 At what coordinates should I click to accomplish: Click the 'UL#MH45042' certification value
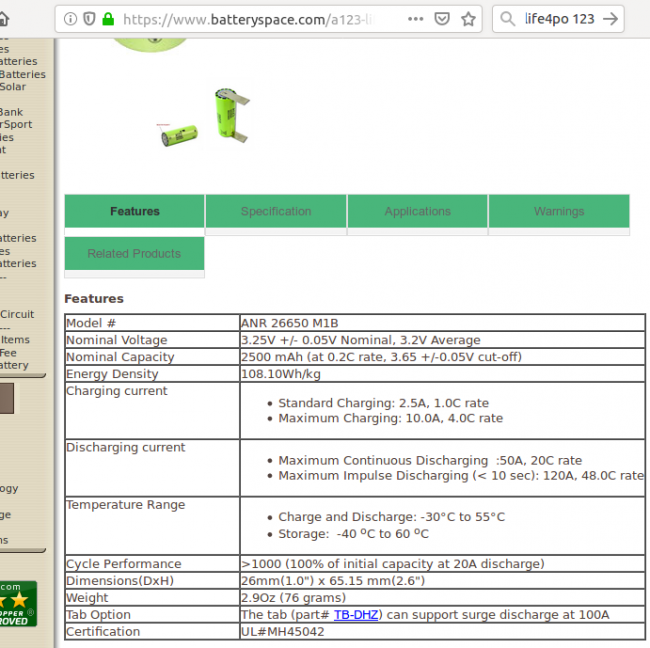point(283,632)
